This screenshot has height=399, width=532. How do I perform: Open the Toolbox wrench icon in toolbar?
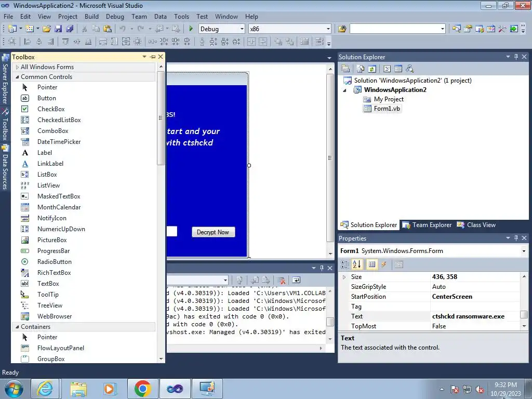(502, 29)
